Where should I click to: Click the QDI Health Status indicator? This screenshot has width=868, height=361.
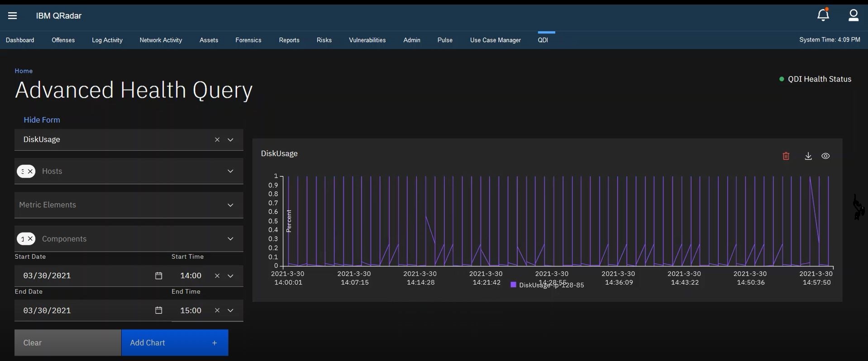click(x=816, y=79)
